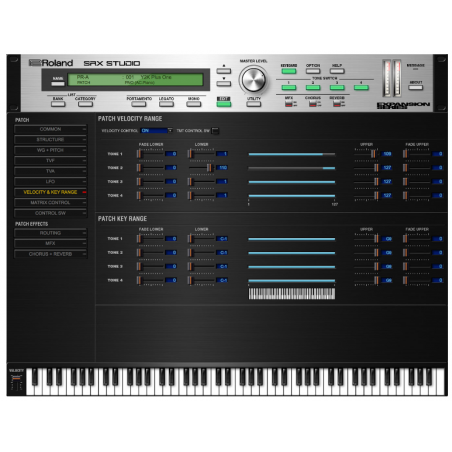Flip the CHORUS on/off switch
452x452 pixels.
313,104
